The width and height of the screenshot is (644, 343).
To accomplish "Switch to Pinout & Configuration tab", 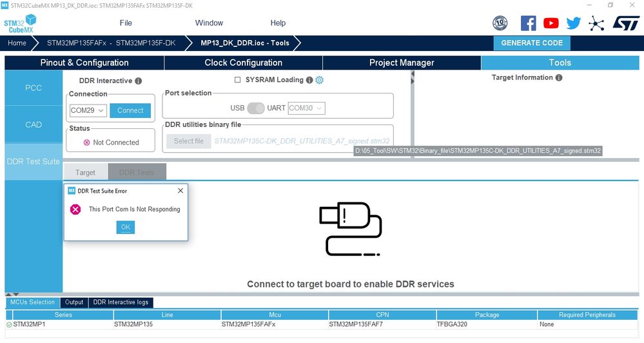I will [84, 63].
